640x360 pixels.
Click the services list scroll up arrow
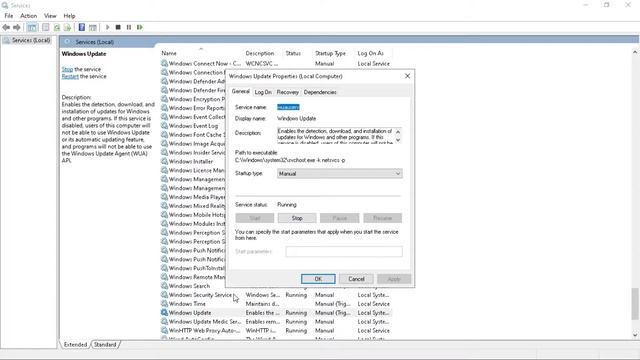click(635, 52)
